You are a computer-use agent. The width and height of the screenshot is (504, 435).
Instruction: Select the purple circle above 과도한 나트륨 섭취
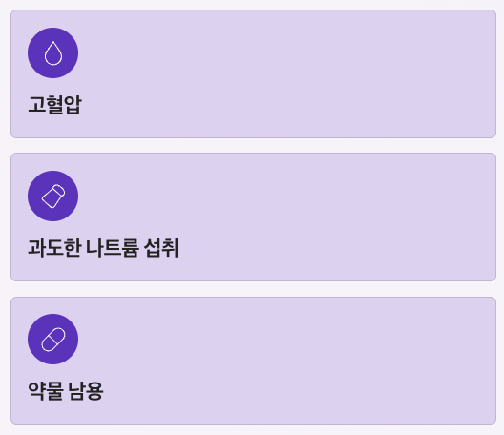tap(53, 196)
